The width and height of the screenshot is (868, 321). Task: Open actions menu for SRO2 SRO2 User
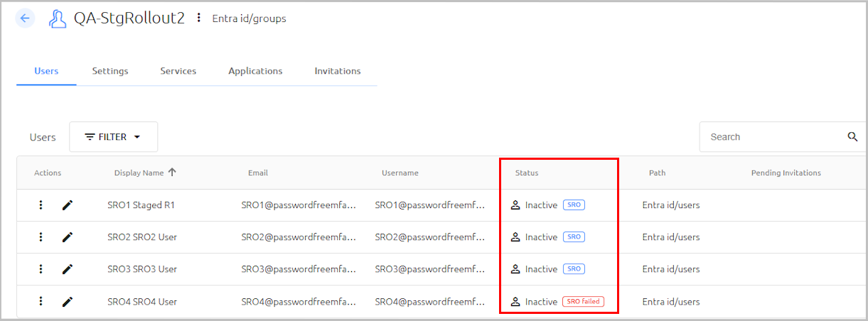pyautogui.click(x=41, y=237)
